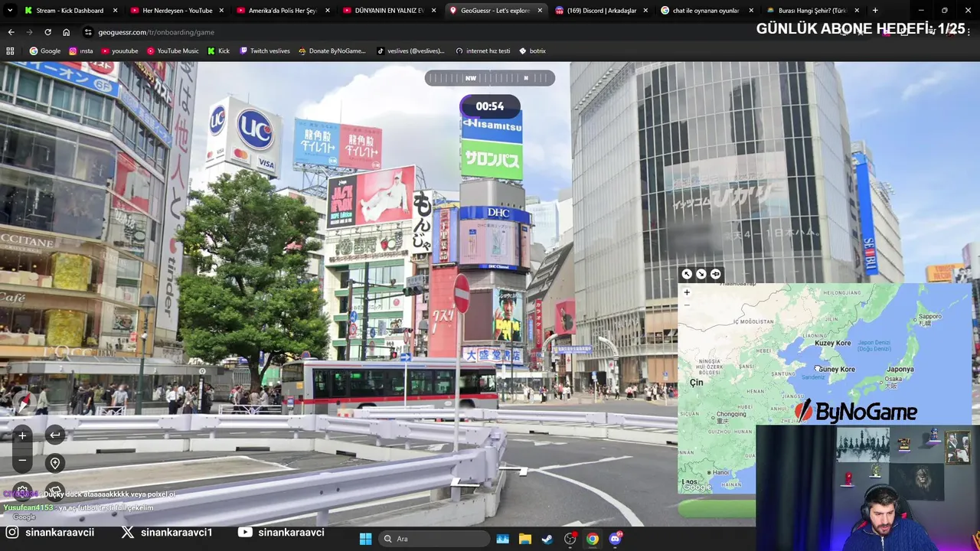Open Discord from the taskbar
980x551 pixels.
(615, 539)
